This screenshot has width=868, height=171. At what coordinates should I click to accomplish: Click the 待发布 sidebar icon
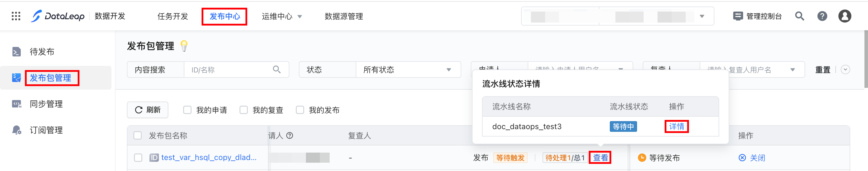[x=17, y=52]
